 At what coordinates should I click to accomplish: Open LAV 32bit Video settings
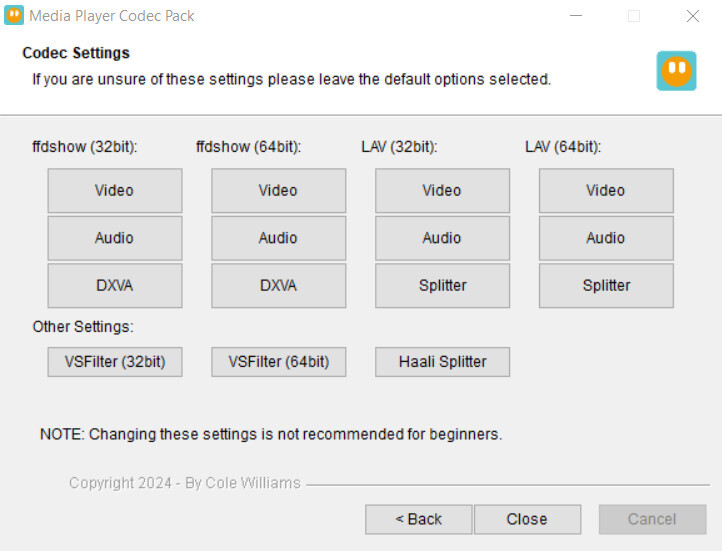pos(443,191)
